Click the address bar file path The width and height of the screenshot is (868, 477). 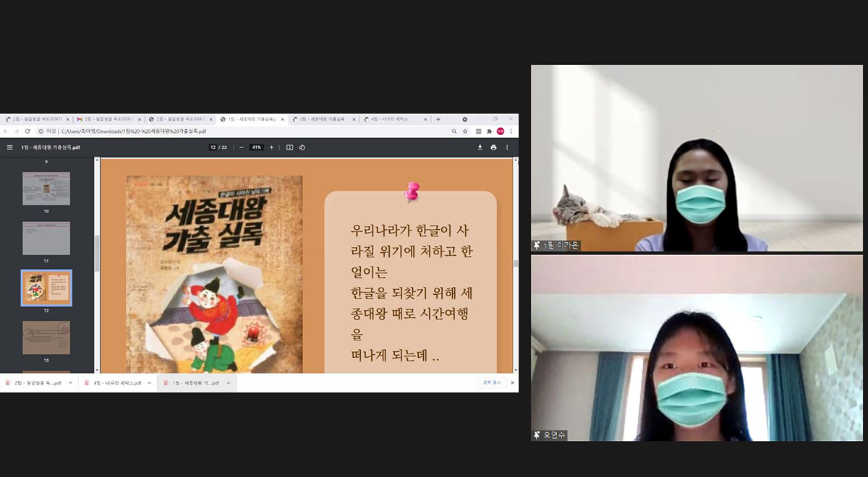point(134,132)
